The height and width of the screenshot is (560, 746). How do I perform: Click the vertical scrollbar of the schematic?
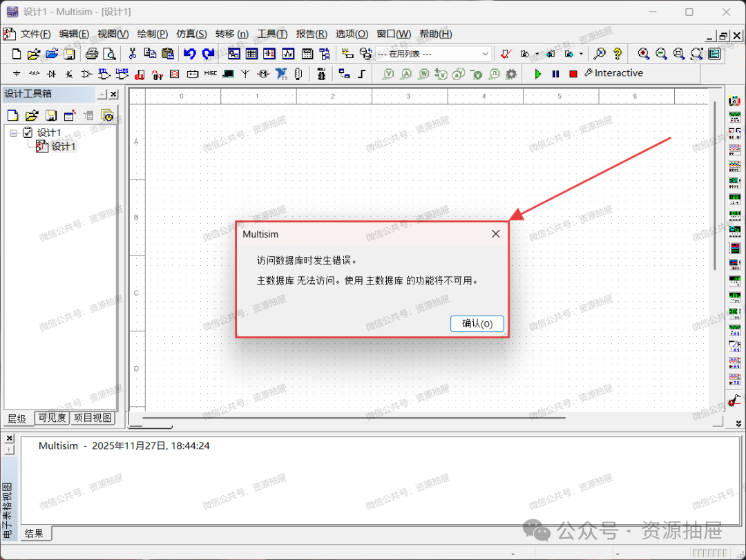coord(715,186)
